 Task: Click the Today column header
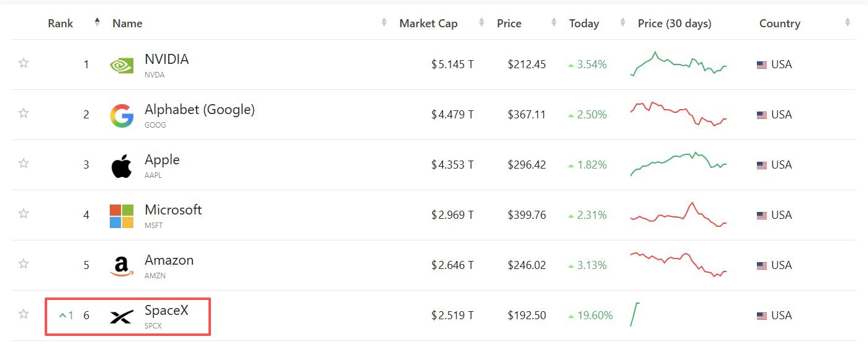tap(584, 24)
